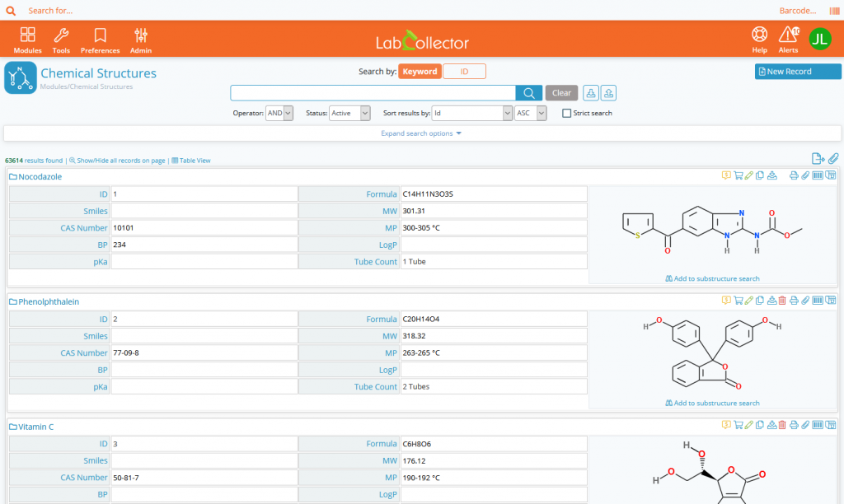Add Phenolphthalein to shopping cart
Viewport: 844px width, 504px height.
738,300
